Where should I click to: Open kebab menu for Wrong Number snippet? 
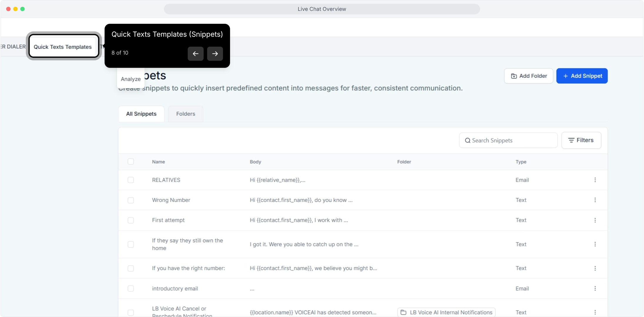595,200
